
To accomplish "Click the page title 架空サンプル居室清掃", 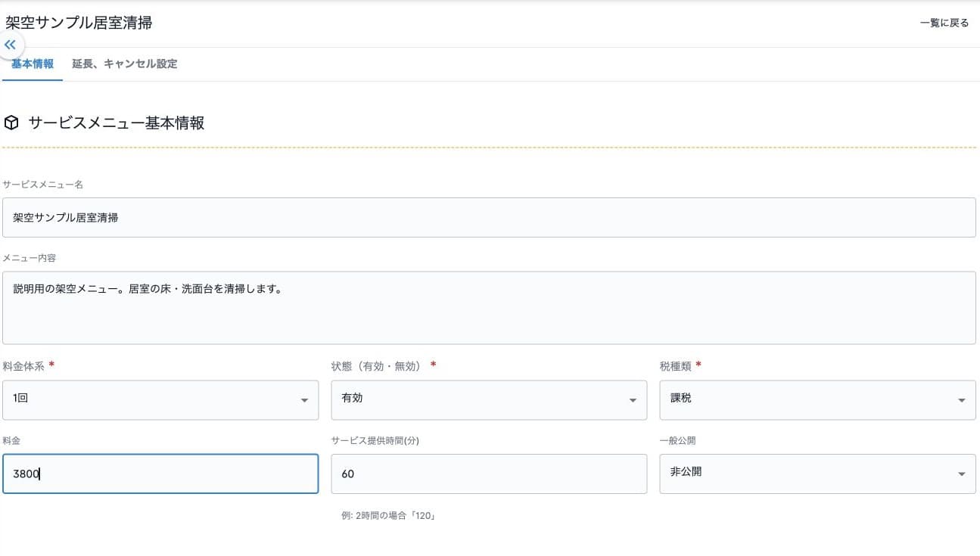I will click(x=79, y=23).
